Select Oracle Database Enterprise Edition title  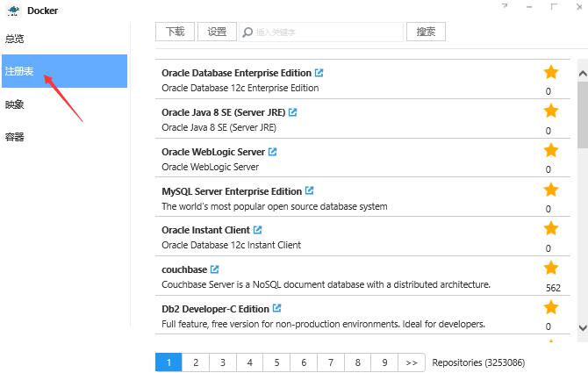[x=236, y=73]
